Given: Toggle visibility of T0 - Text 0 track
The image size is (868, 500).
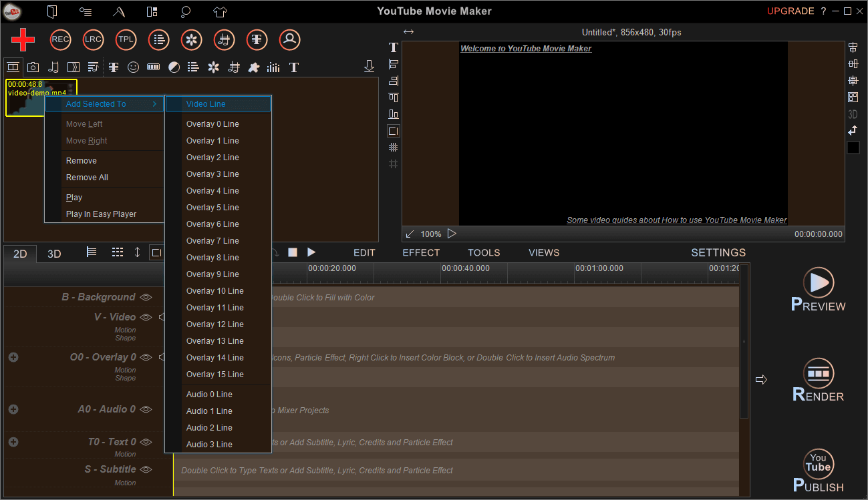Looking at the screenshot, I should point(146,442).
